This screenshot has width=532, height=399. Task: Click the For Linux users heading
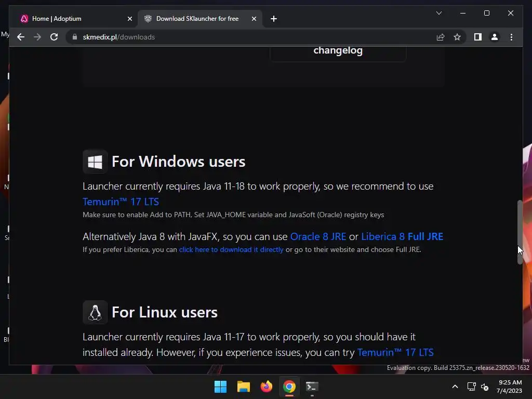click(x=165, y=312)
